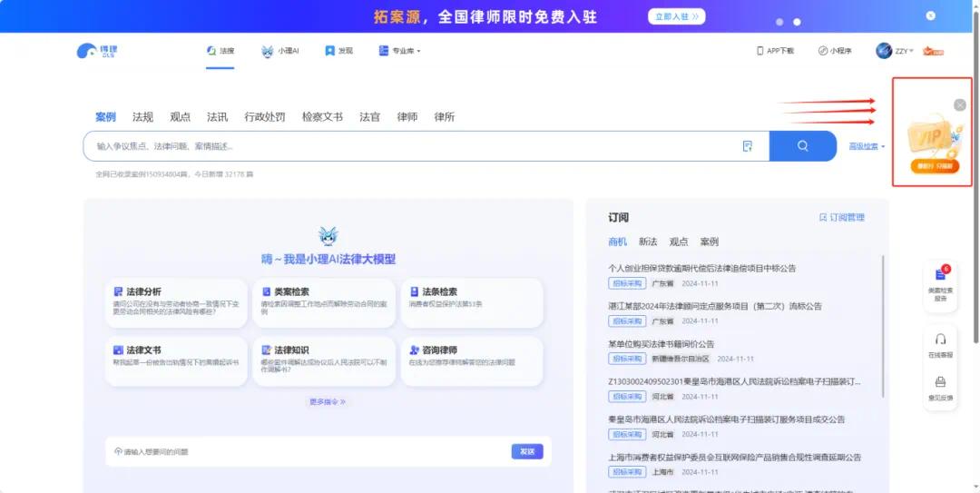Open the 类案检索 card
This screenshot has width=980, height=493.
[324, 303]
